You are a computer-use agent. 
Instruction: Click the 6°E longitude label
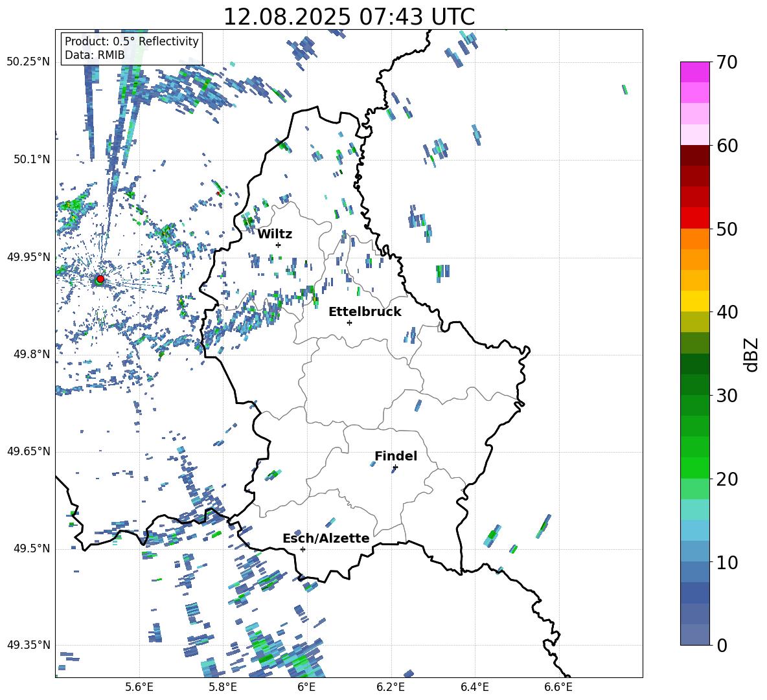click(x=306, y=688)
